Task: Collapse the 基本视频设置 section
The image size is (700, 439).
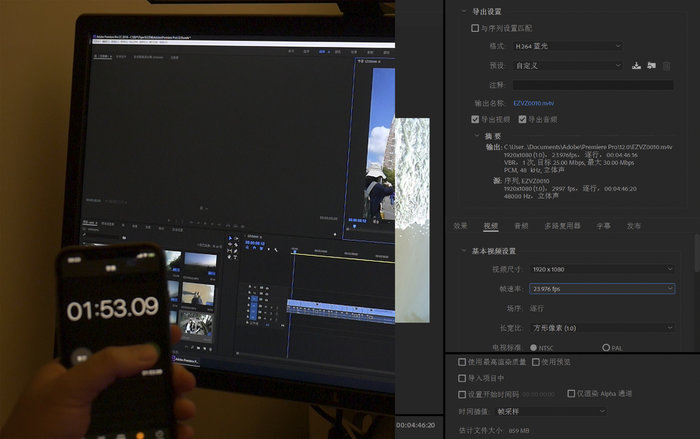Action: (464, 251)
